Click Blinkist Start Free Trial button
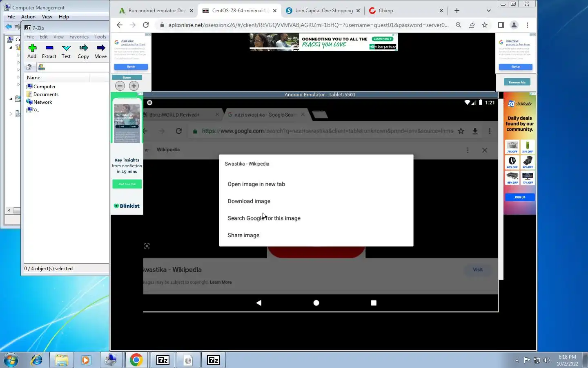The width and height of the screenshot is (588, 368). click(x=127, y=184)
